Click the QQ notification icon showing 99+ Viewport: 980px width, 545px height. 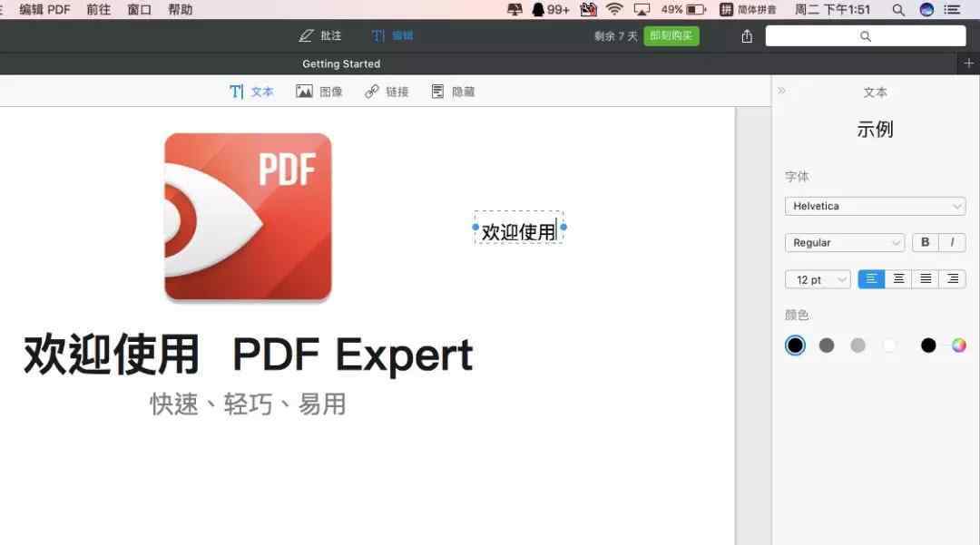(550, 9)
